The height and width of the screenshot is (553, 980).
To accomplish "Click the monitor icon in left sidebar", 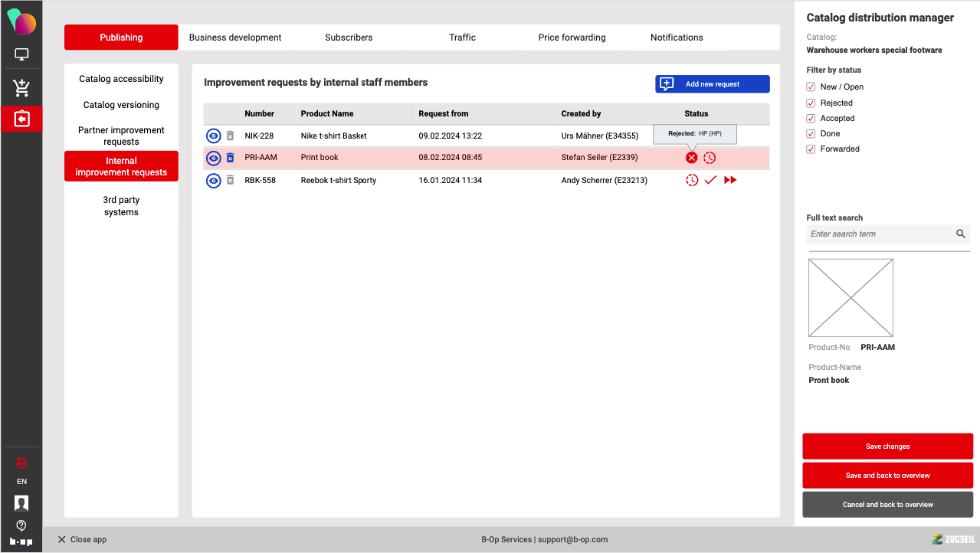I will coord(21,54).
